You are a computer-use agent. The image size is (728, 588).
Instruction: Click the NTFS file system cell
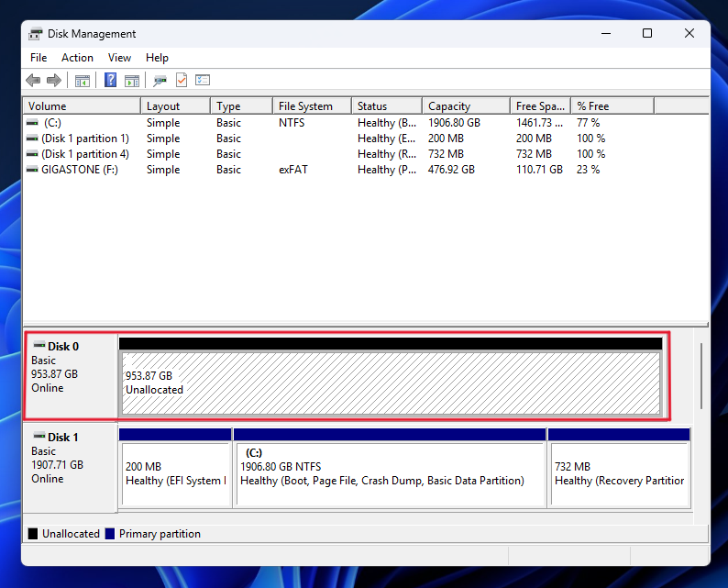292,123
